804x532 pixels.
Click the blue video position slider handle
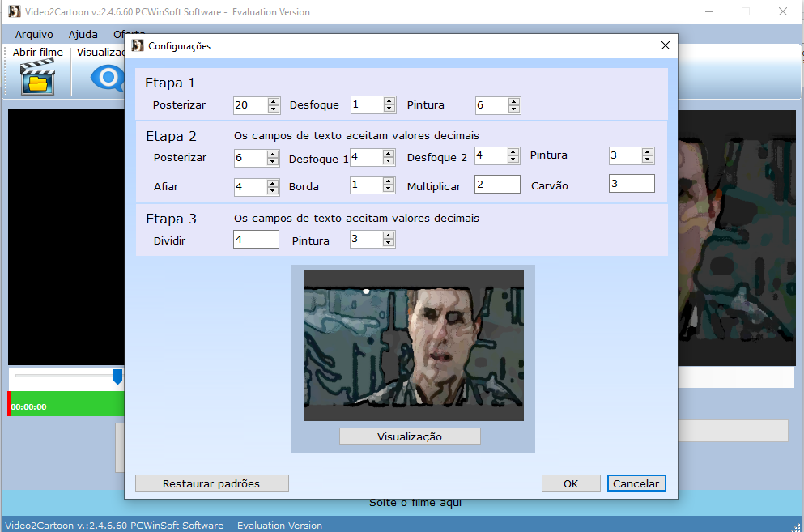117,376
